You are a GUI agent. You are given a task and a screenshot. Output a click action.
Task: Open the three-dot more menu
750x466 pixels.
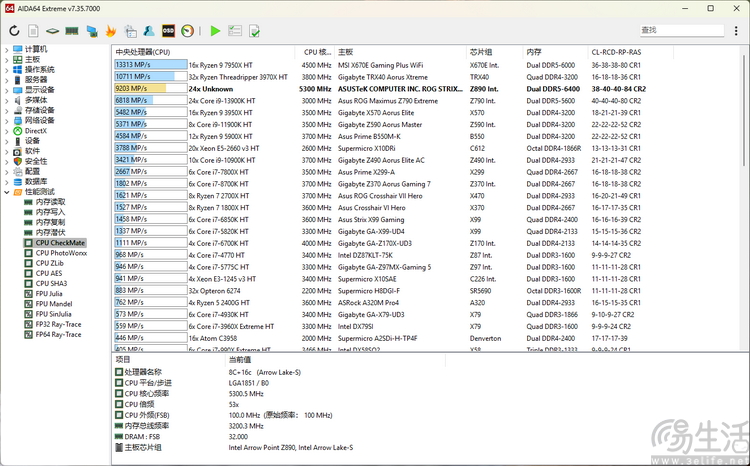(x=736, y=31)
